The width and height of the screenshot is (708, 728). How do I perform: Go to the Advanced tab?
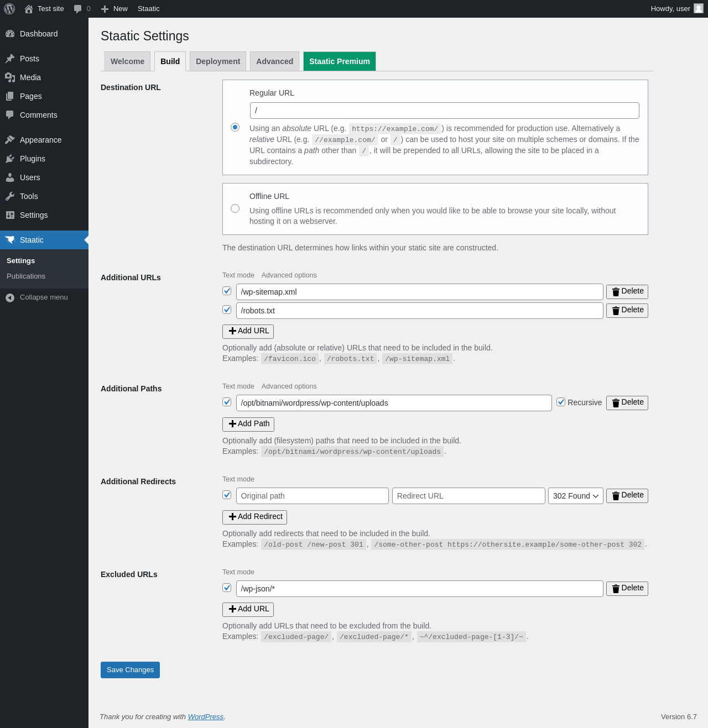[274, 61]
